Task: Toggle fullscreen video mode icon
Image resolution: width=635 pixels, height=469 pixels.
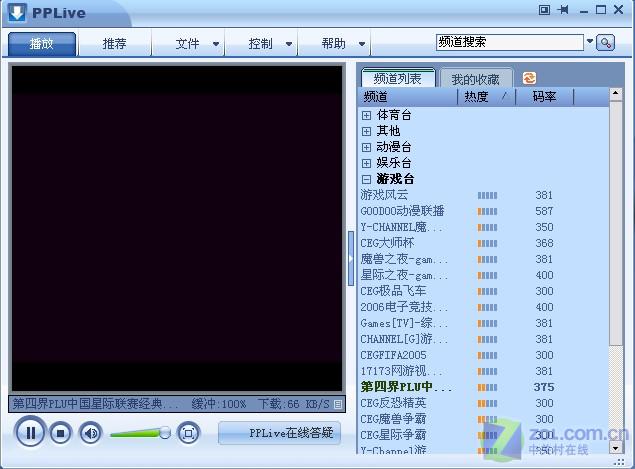Action: (188, 433)
